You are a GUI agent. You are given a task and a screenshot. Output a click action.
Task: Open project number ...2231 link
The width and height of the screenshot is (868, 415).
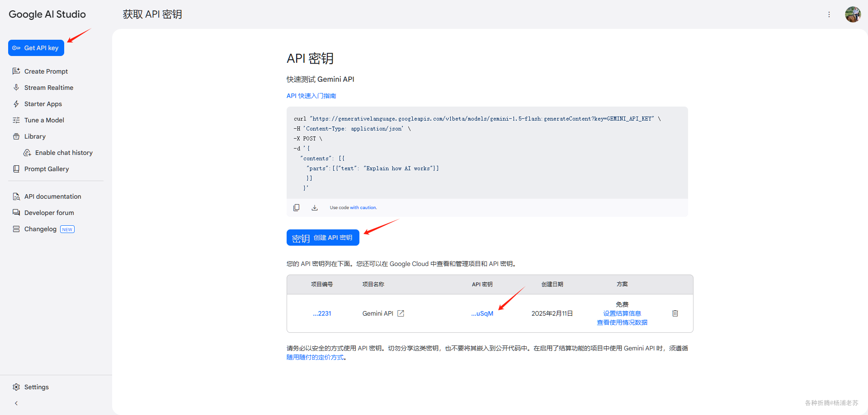[x=322, y=313]
